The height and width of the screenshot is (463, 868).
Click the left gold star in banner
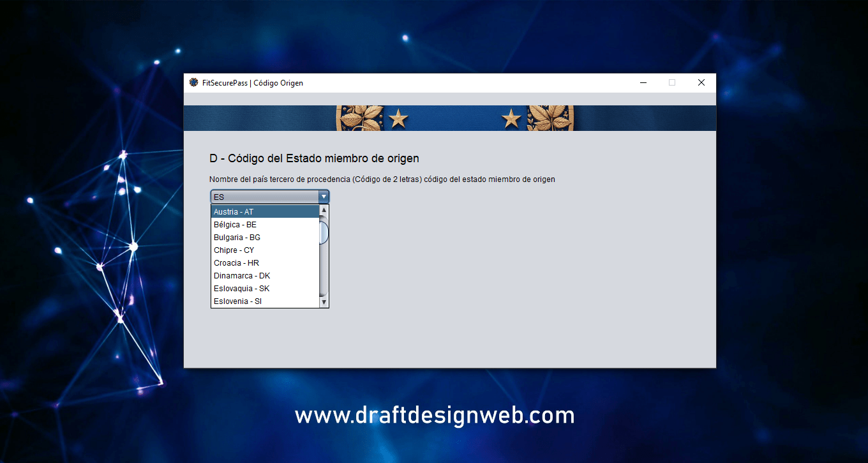pos(398,118)
